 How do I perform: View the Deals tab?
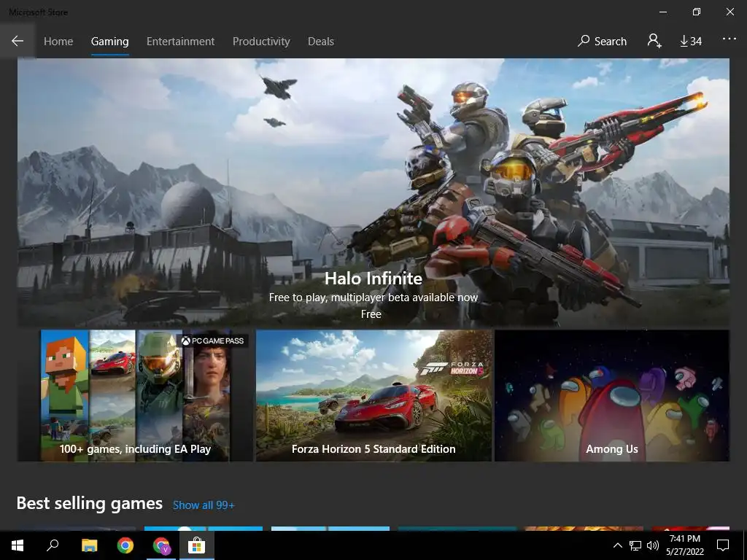click(321, 42)
